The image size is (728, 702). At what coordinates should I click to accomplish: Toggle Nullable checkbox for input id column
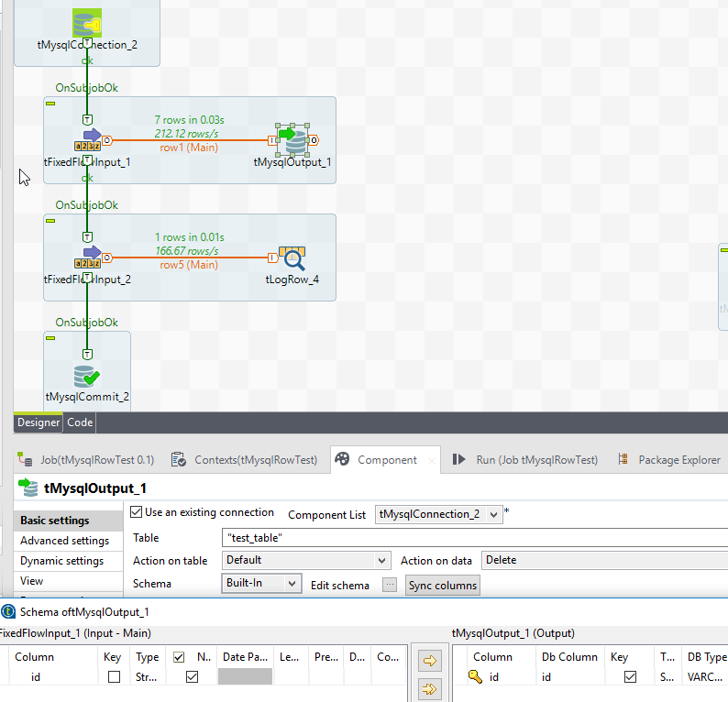coord(192,677)
